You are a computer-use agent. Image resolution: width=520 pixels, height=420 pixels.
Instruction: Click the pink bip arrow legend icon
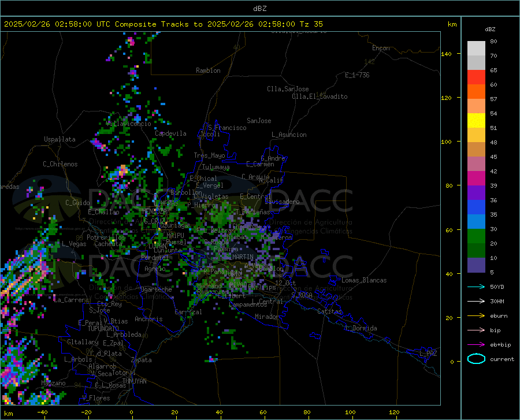pos(476,330)
